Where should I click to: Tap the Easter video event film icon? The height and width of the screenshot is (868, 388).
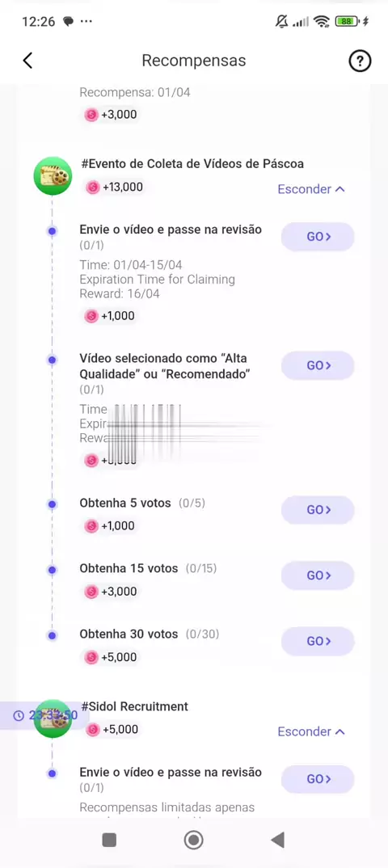53,176
